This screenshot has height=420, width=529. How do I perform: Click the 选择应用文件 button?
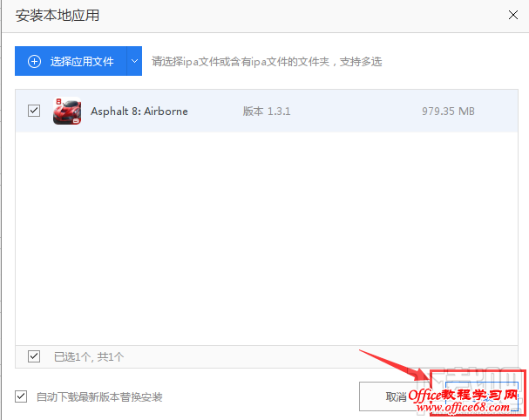click(71, 61)
